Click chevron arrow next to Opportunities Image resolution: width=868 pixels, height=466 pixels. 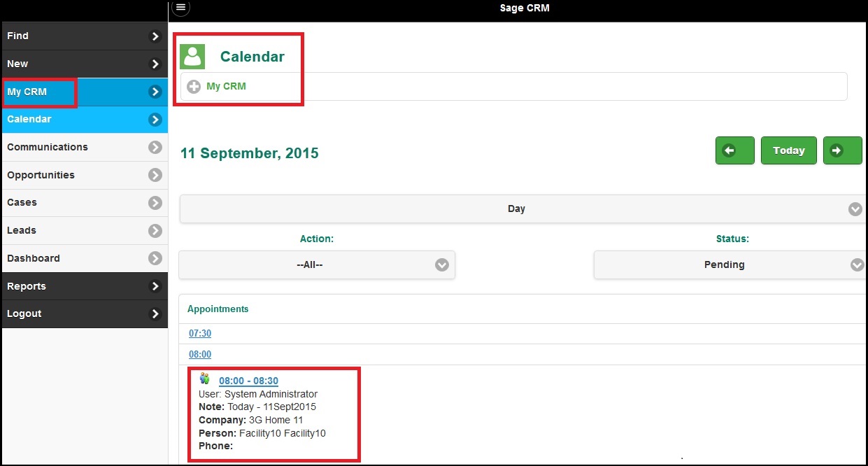coord(155,175)
